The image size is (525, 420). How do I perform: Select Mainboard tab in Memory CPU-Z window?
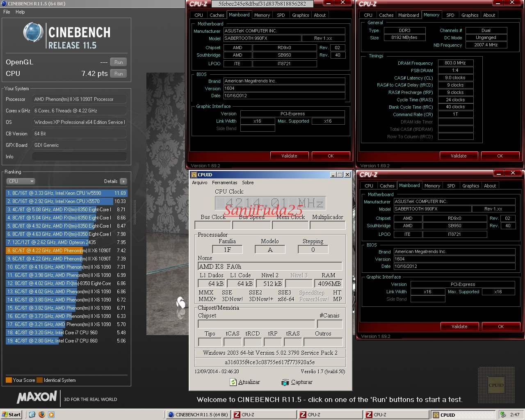(x=409, y=15)
